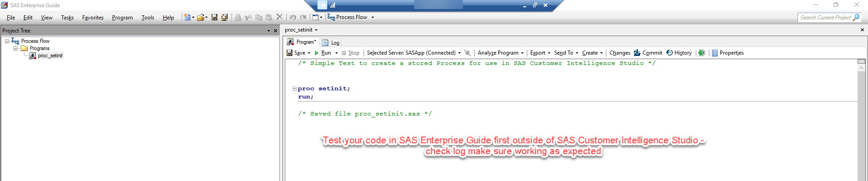The height and width of the screenshot is (181, 868).
Task: Open the Selected Server dropdown
Action: (x=459, y=53)
